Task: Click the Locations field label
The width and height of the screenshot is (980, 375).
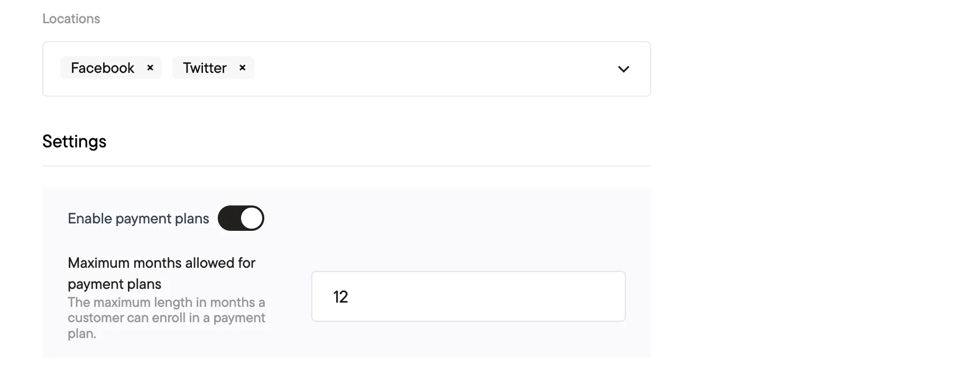Action: [x=71, y=18]
